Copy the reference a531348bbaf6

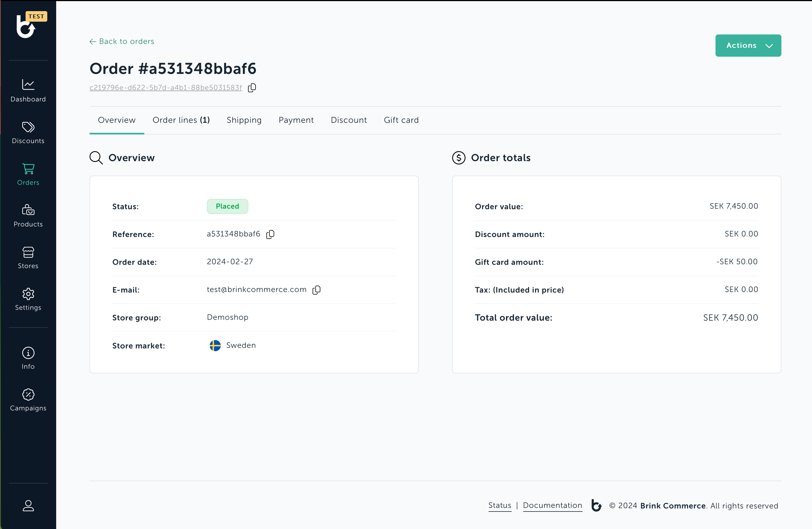(x=270, y=234)
